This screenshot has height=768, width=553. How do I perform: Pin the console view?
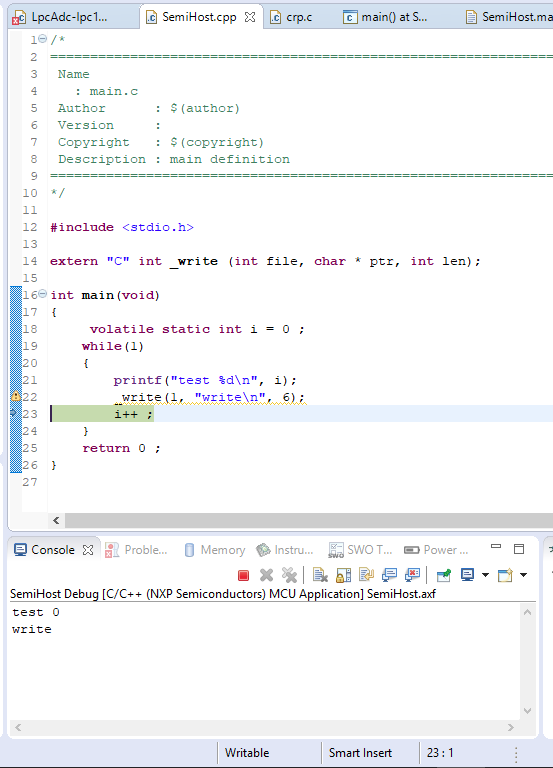pyautogui.click(x=444, y=575)
